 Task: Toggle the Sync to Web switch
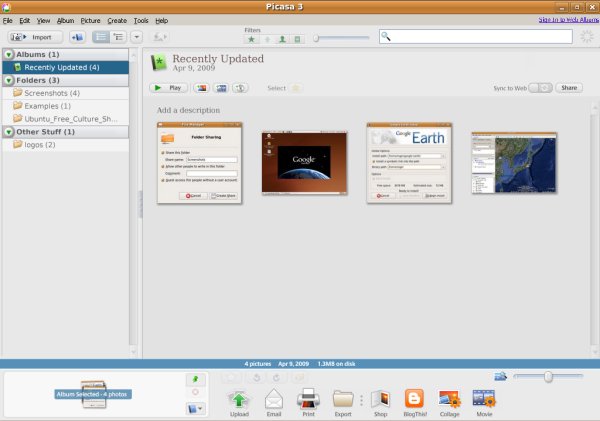[x=540, y=88]
